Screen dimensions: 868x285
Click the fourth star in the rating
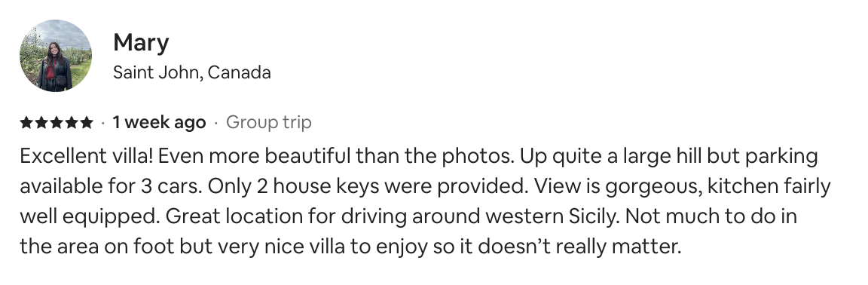[72, 123]
